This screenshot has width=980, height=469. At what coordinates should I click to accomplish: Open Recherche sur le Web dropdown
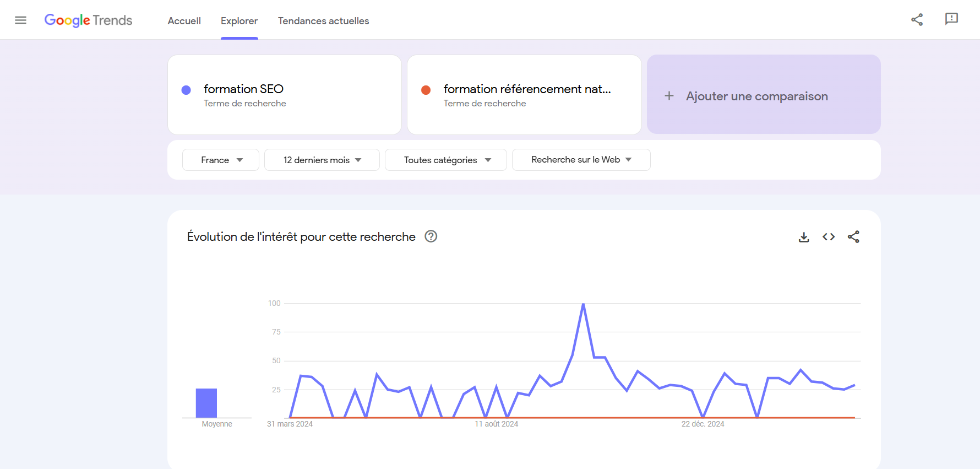(581, 160)
